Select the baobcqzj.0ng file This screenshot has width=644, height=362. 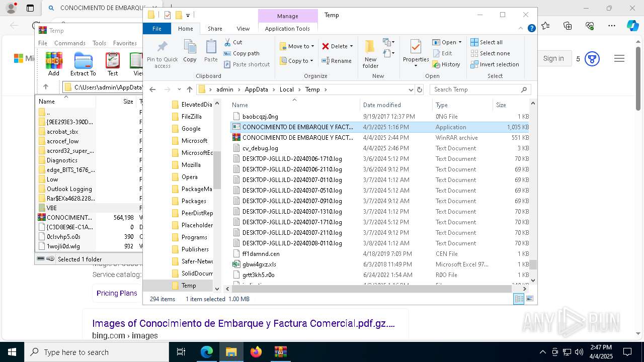(380, 117)
